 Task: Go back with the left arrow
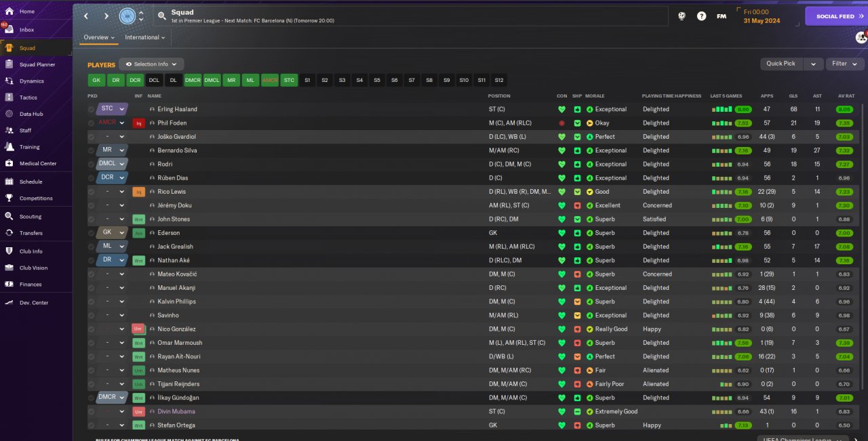86,16
